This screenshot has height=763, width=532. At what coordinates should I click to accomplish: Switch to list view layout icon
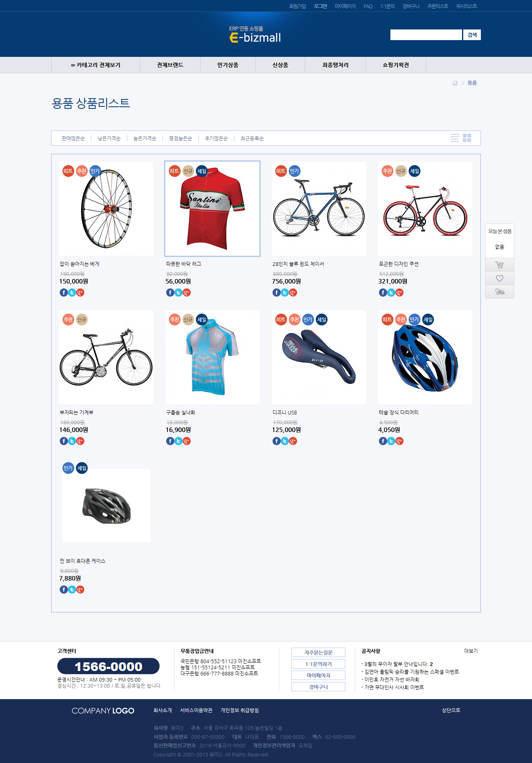pyautogui.click(x=455, y=138)
